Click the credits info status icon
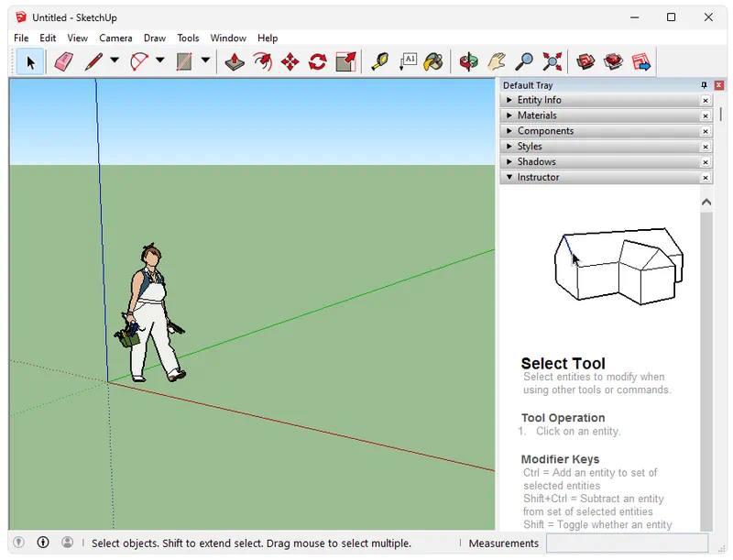The image size is (733, 560). 43,543
